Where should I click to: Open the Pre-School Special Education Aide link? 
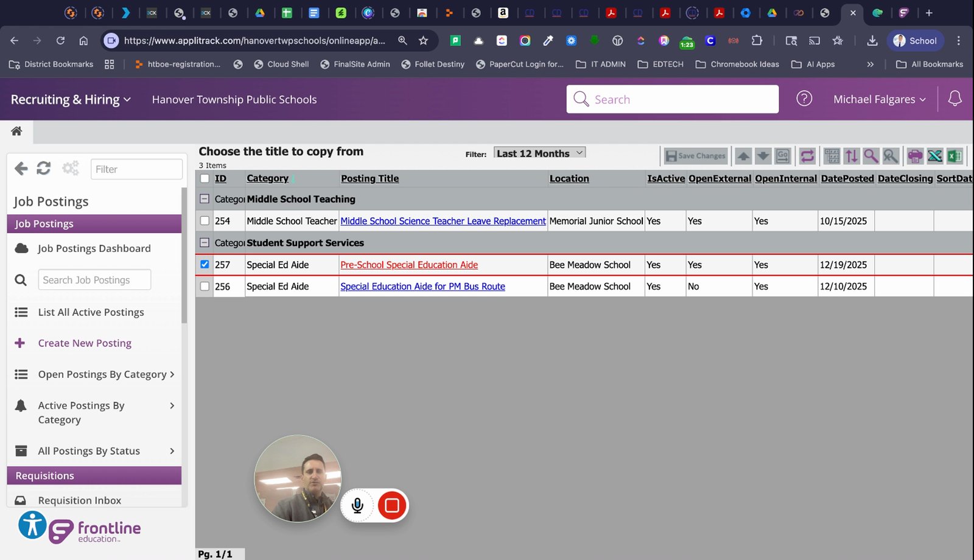409,265
